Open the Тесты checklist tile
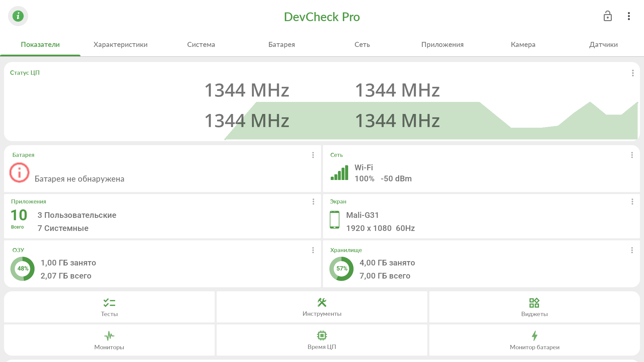Viewport: 644px width, 362px height. tap(109, 307)
